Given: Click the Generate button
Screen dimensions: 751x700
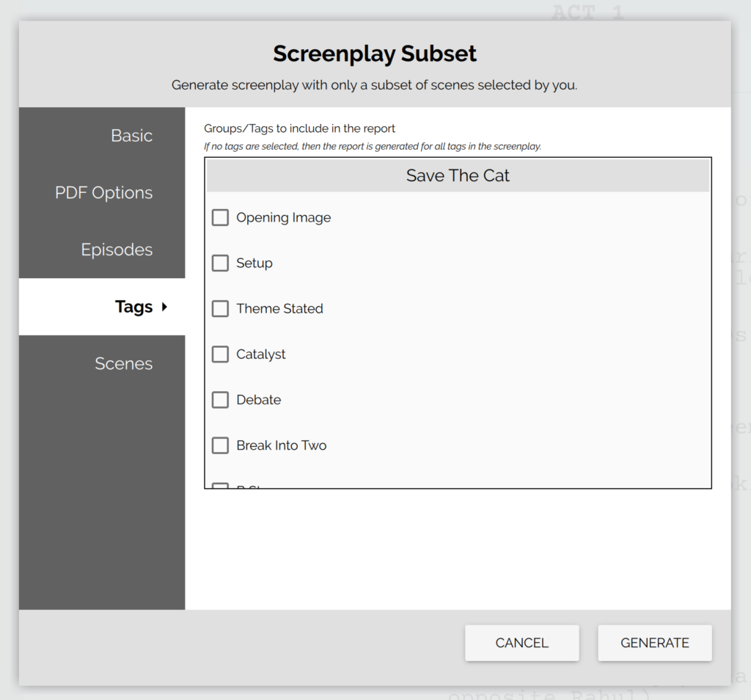Looking at the screenshot, I should point(654,643).
